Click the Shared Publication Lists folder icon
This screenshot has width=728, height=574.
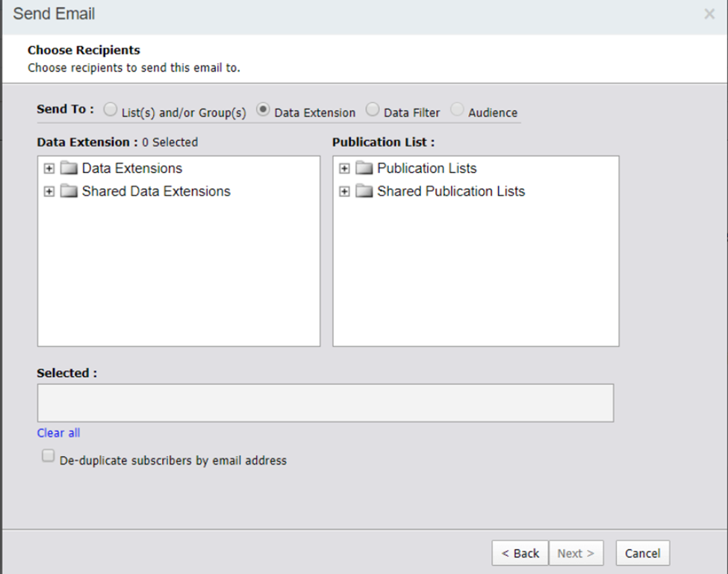[x=364, y=192]
